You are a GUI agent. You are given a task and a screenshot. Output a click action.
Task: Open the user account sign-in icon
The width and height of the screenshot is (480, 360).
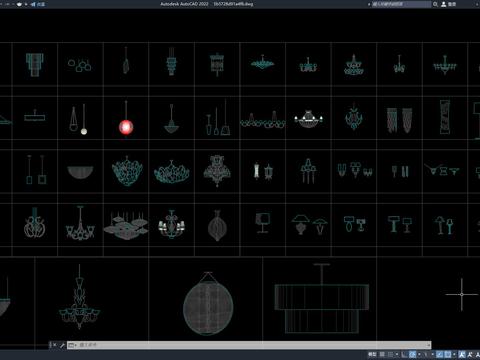[444, 4]
